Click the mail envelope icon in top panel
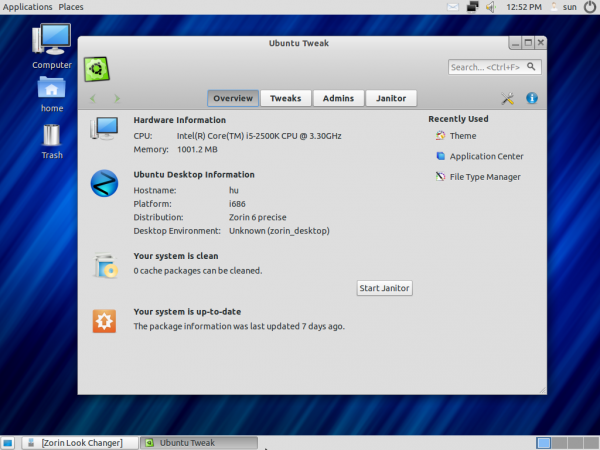The image size is (600, 450). [x=453, y=7]
